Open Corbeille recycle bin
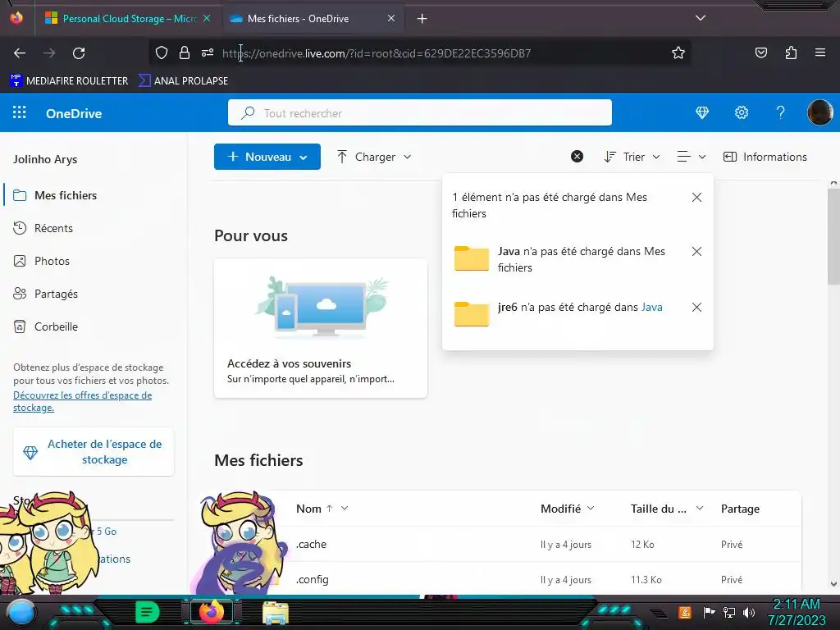This screenshot has height=630, width=840. pyautogui.click(x=94, y=326)
